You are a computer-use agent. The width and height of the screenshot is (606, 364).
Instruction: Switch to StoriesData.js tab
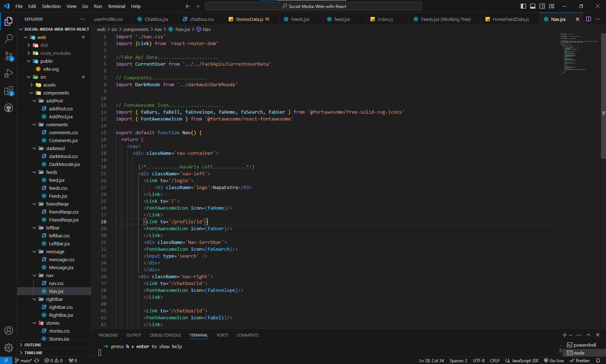click(251, 19)
